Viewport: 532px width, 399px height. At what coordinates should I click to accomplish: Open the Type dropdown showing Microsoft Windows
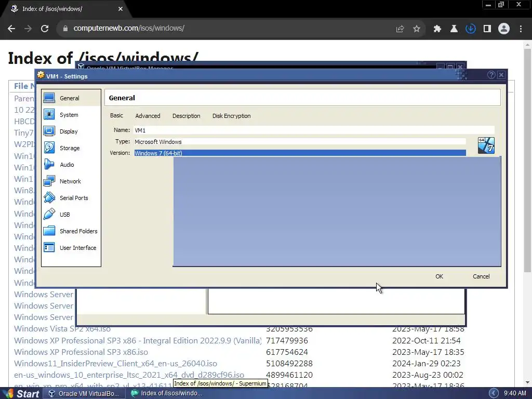click(x=300, y=142)
